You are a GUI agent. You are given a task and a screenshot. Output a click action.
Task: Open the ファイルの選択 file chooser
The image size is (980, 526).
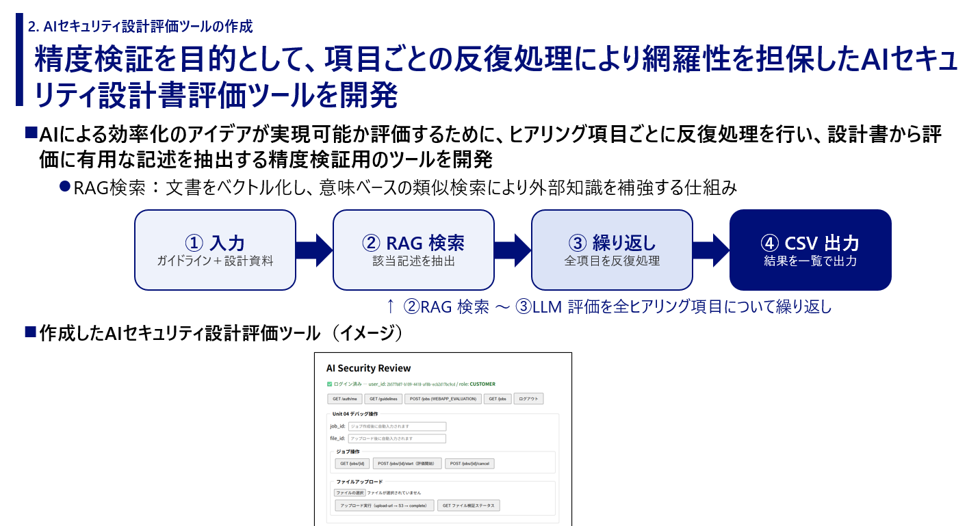[350, 492]
